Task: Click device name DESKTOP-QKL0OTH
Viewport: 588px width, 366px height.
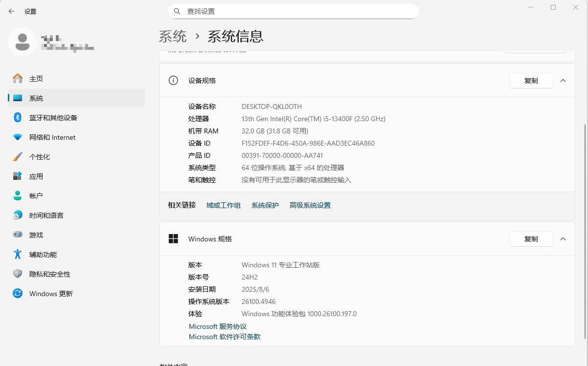Action: click(271, 107)
